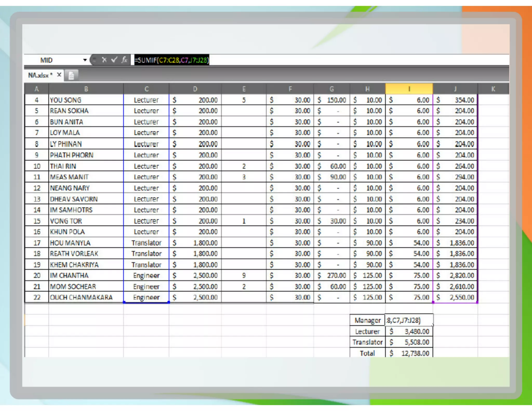Screen dimensions: 532x411
Task: Click cell with name LY PHINAN
Action: (x=86, y=144)
